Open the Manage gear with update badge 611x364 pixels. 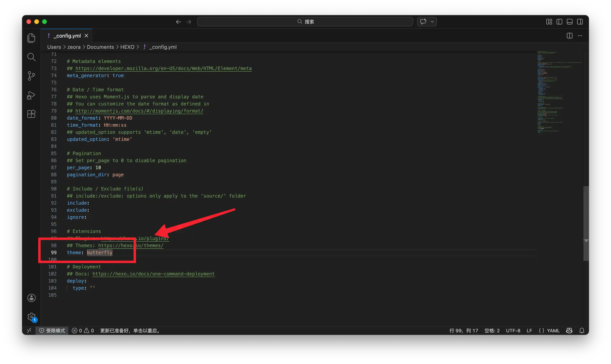point(31,317)
